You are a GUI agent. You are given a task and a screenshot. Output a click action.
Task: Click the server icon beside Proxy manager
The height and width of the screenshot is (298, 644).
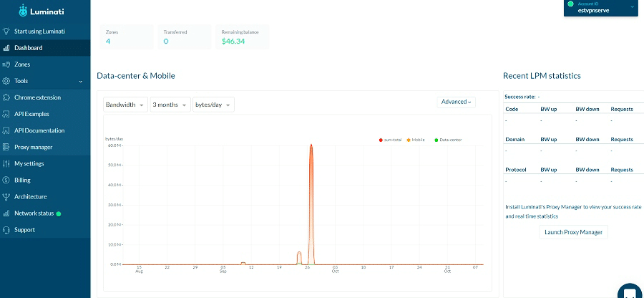click(6, 147)
